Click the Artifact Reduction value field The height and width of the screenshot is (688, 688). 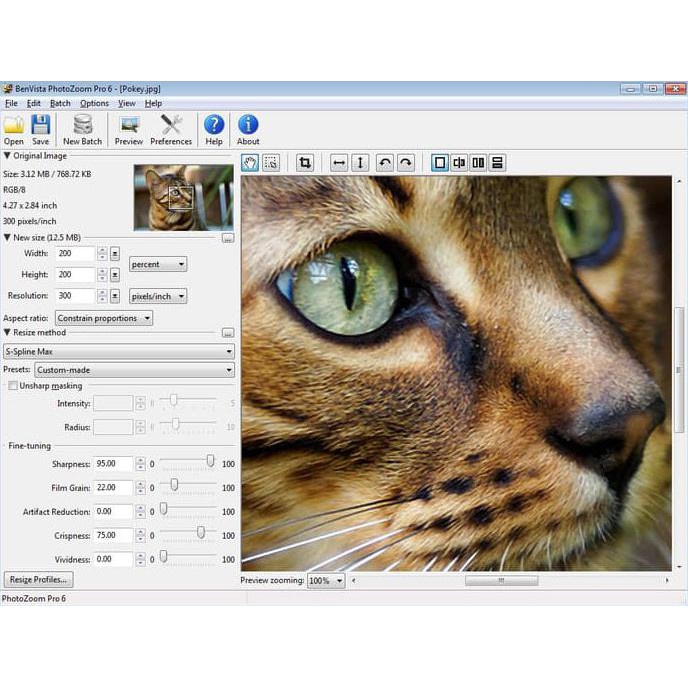(x=113, y=511)
